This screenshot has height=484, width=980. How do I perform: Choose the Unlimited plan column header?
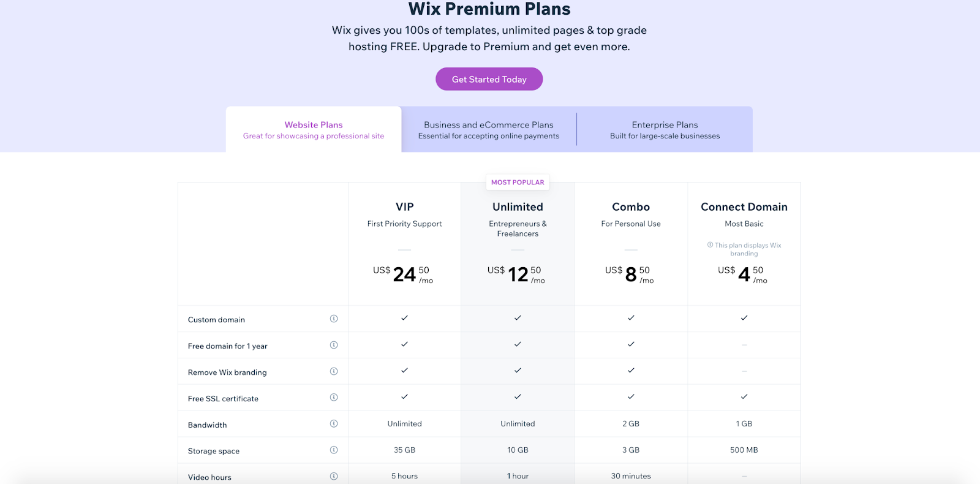coord(518,207)
